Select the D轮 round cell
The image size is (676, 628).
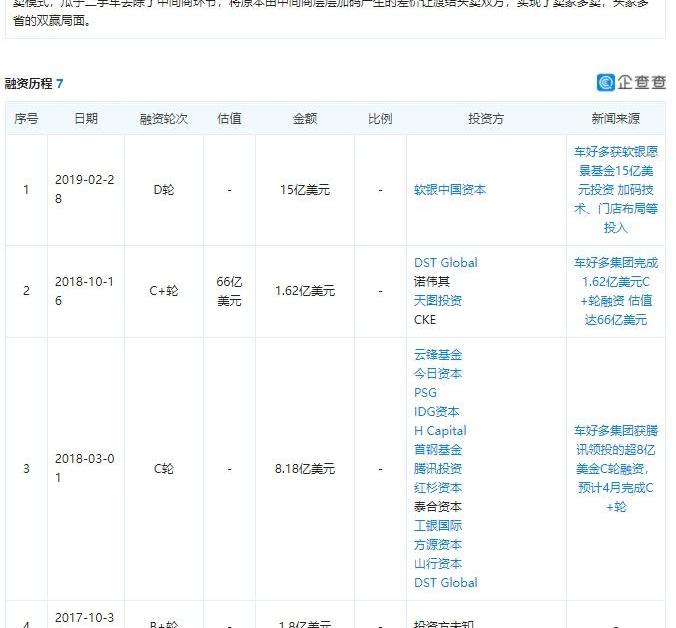[164, 190]
